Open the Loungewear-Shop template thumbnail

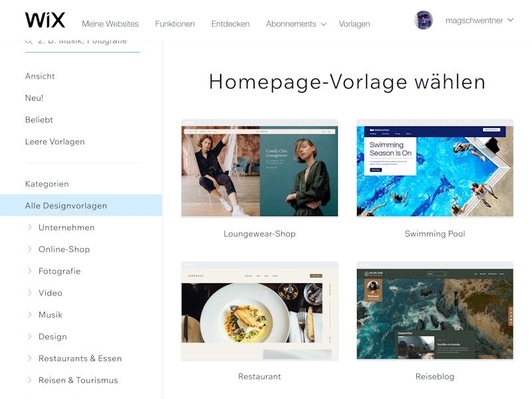coord(259,168)
